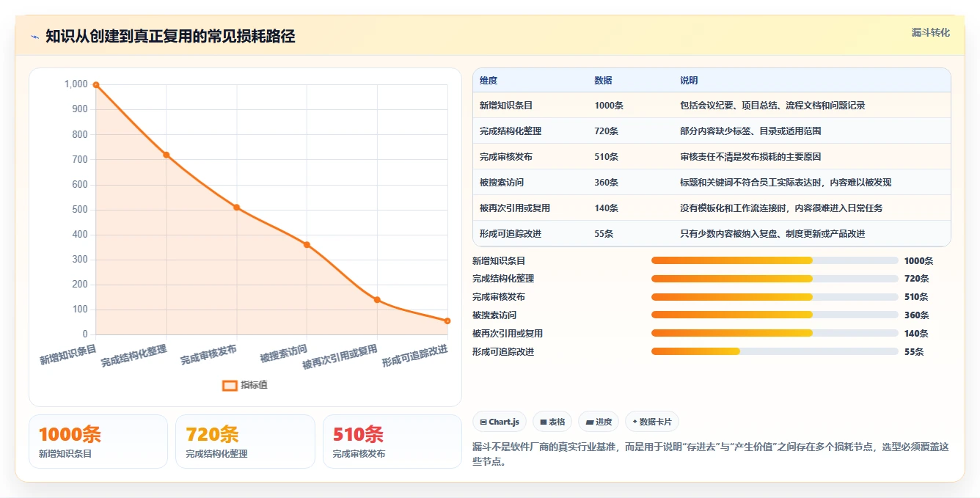
Task: Click the 完成结构化整理 progress bar
Action: [x=775, y=279]
